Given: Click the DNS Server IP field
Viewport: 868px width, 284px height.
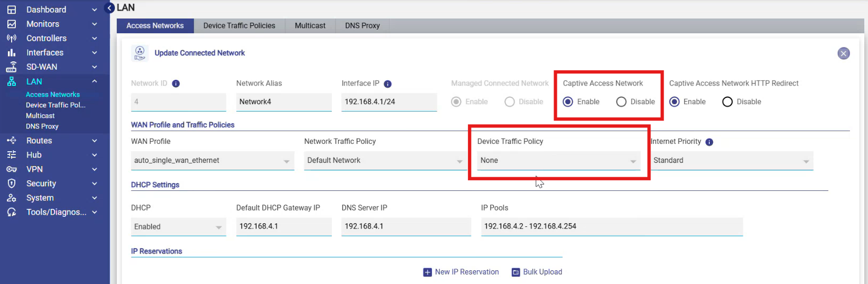Looking at the screenshot, I should [x=406, y=226].
